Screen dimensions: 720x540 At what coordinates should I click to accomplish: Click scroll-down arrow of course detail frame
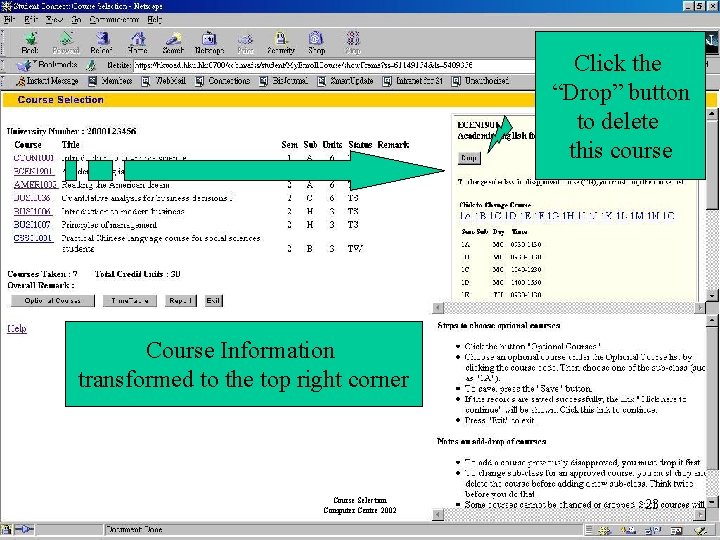coord(712,296)
